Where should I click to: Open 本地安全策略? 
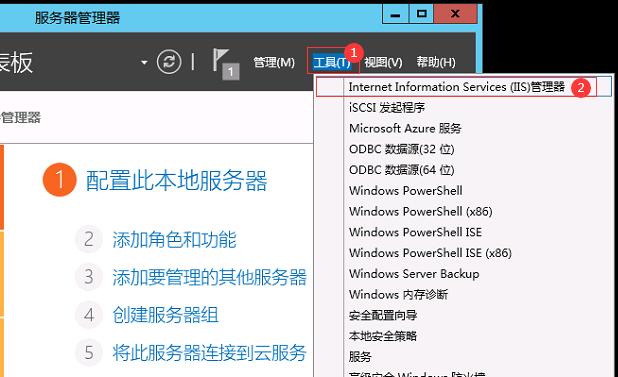[383, 336]
